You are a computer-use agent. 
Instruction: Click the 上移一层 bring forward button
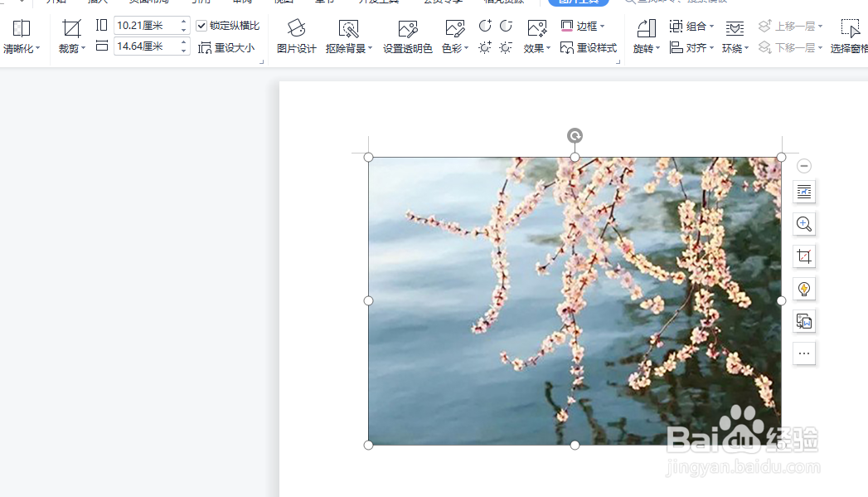pos(791,26)
